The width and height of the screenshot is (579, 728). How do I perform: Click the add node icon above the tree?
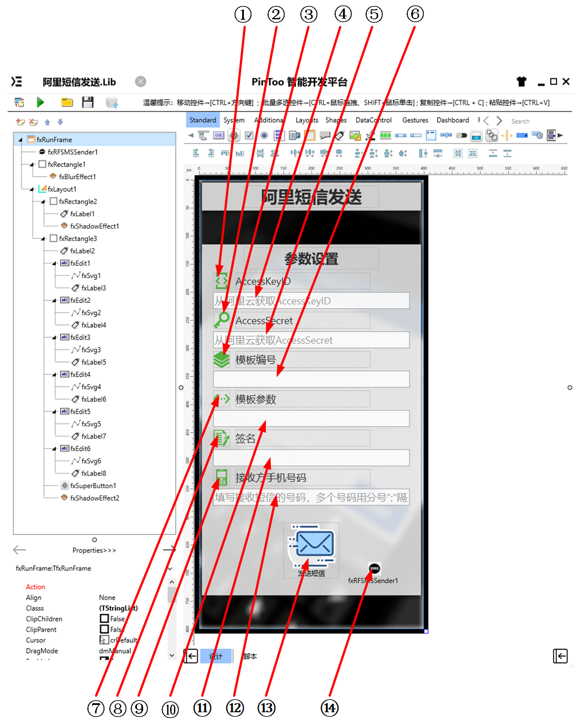tap(20, 122)
